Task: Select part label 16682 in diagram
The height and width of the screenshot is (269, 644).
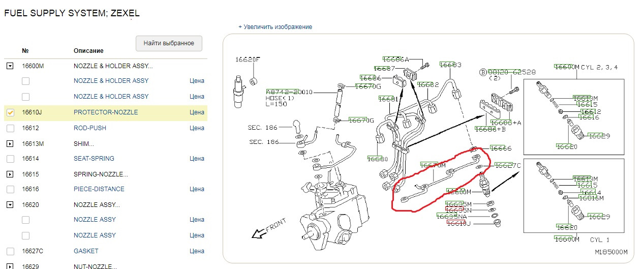Action: click(x=427, y=85)
